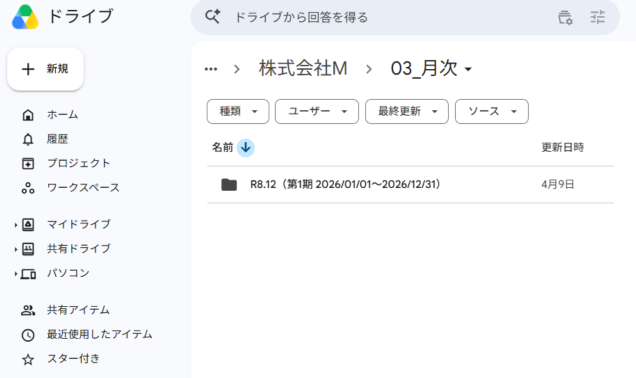Open 共有アイテム shared items
The image size is (636, 378).
tap(78, 310)
